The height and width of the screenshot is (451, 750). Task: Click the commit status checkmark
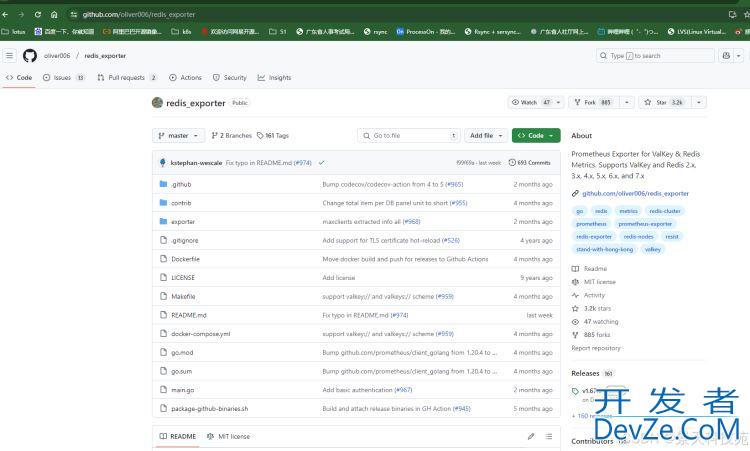[321, 163]
